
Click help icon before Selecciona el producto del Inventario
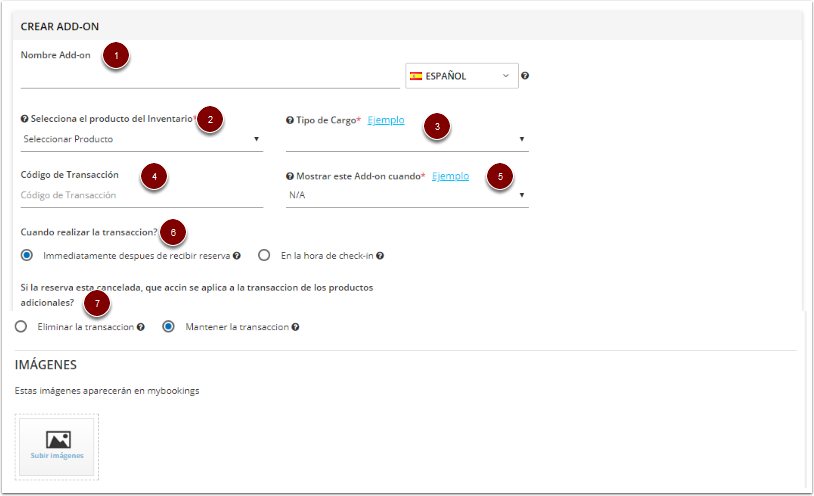click(24, 119)
